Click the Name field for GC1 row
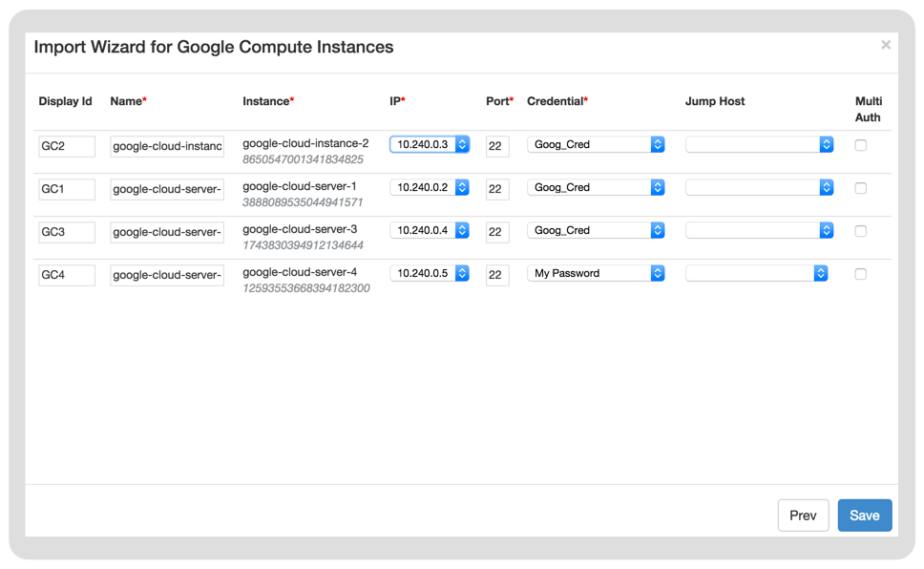The height and width of the screenshot is (569, 924). pyautogui.click(x=167, y=189)
